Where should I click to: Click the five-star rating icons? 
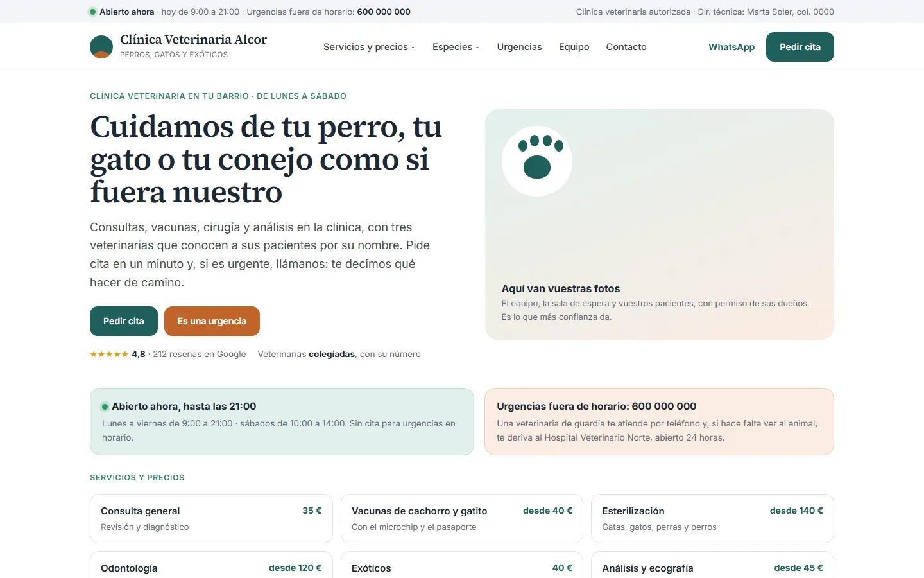[x=109, y=355]
